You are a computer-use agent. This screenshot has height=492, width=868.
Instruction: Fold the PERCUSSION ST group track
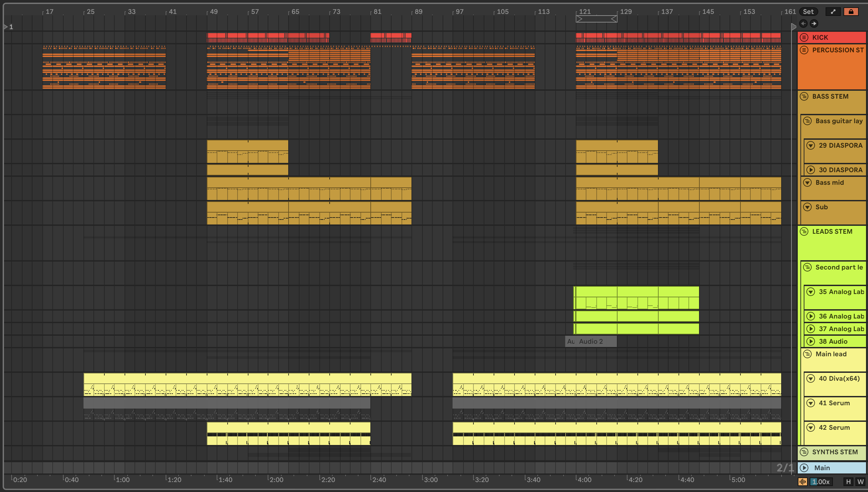pyautogui.click(x=804, y=50)
